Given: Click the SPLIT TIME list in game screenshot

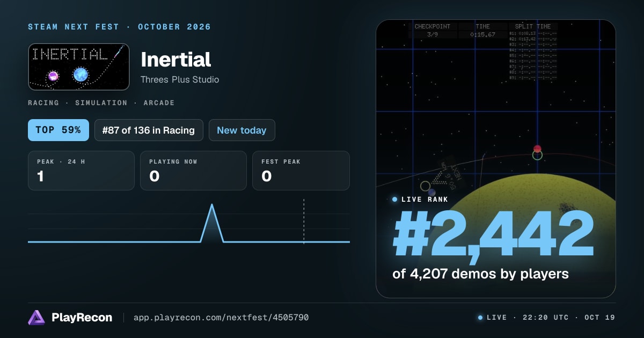Looking at the screenshot, I should point(533,52).
